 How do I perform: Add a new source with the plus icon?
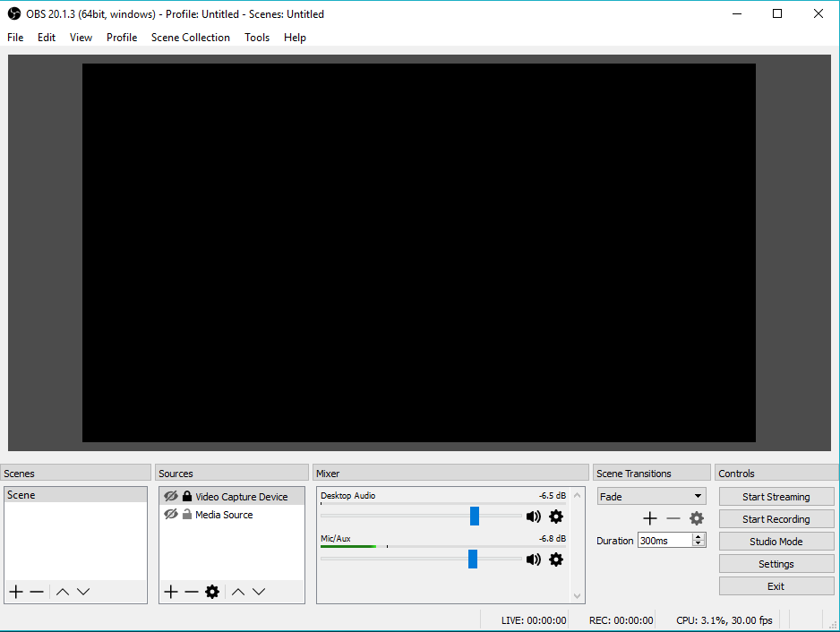pos(171,592)
